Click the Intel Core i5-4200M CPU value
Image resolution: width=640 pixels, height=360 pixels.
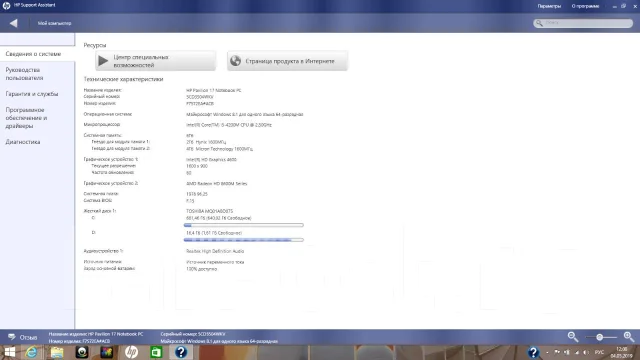pos(229,125)
